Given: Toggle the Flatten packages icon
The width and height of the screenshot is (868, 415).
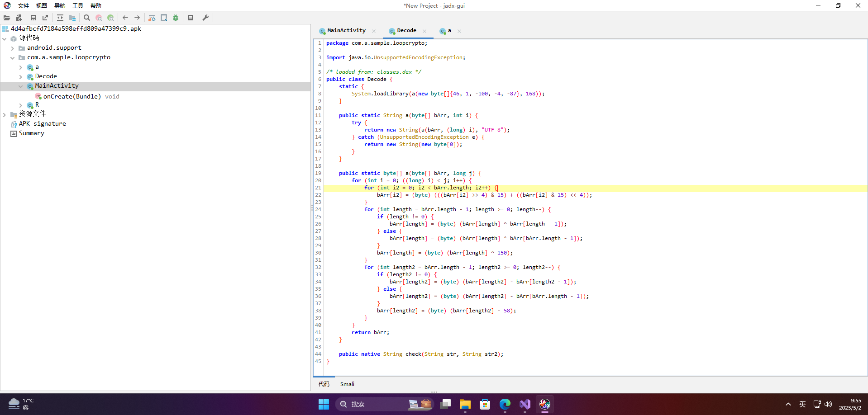Looking at the screenshot, I should [72, 18].
